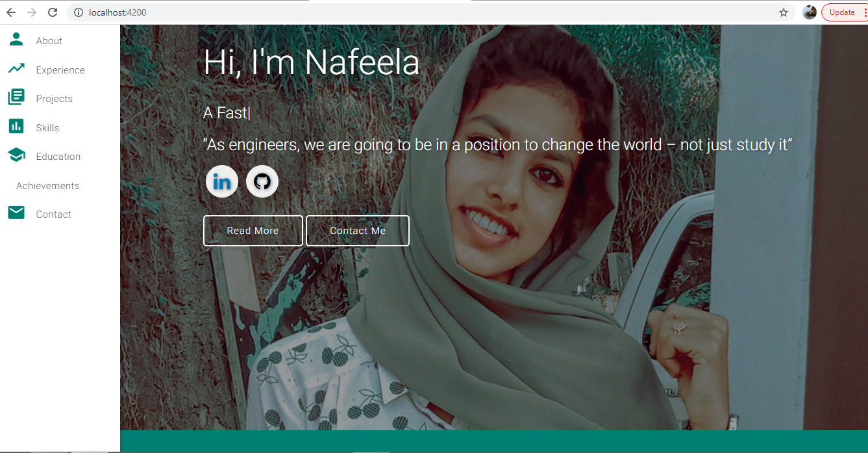868x453 pixels.
Task: Open the Chrome profile avatar
Action: 810,12
